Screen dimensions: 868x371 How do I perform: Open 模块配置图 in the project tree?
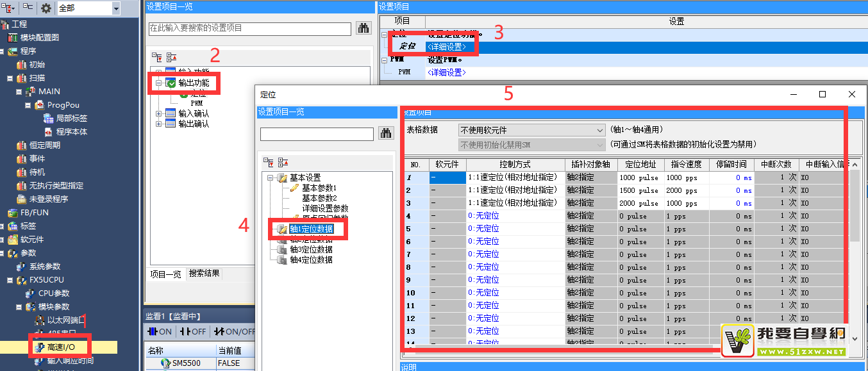pos(39,37)
